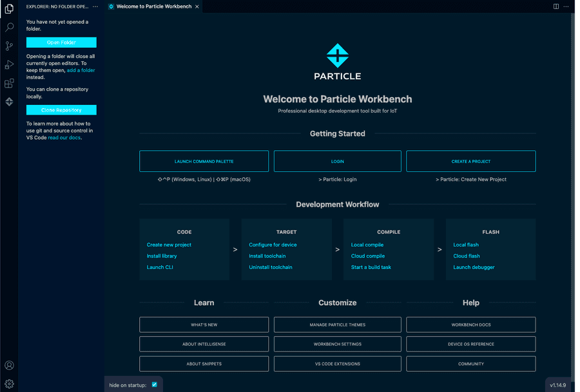Screen dimensions: 580x392
Task: Open Workbench Docs button
Action: pyautogui.click(x=471, y=325)
